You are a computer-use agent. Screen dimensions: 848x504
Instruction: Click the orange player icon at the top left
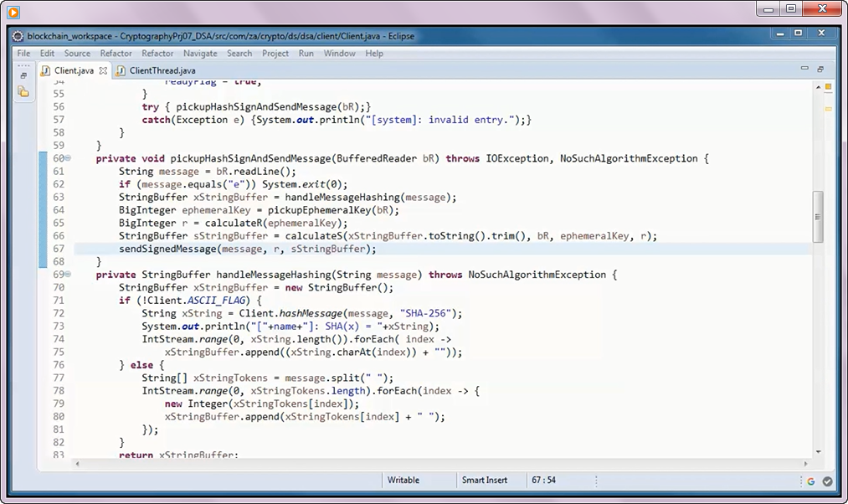(13, 12)
